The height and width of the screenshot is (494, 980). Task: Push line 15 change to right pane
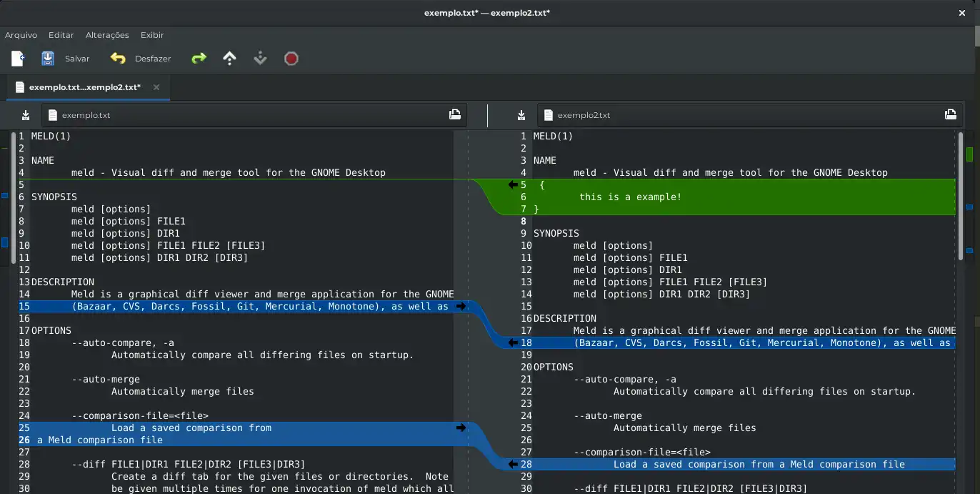click(461, 307)
